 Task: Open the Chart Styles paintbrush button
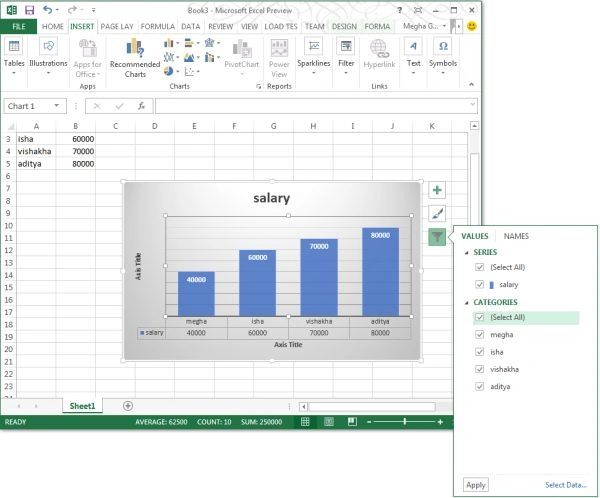[x=437, y=214]
